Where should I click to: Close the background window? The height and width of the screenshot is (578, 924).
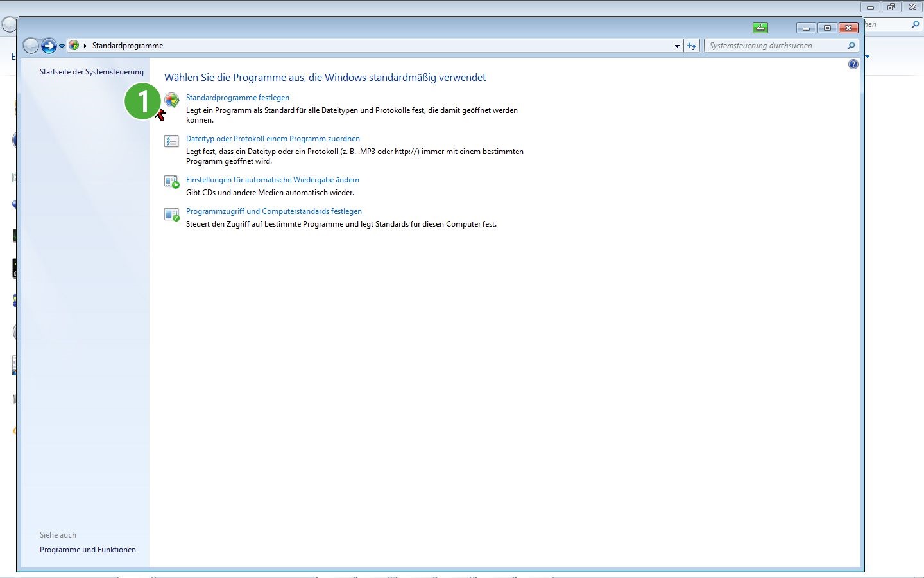pyautogui.click(x=912, y=7)
